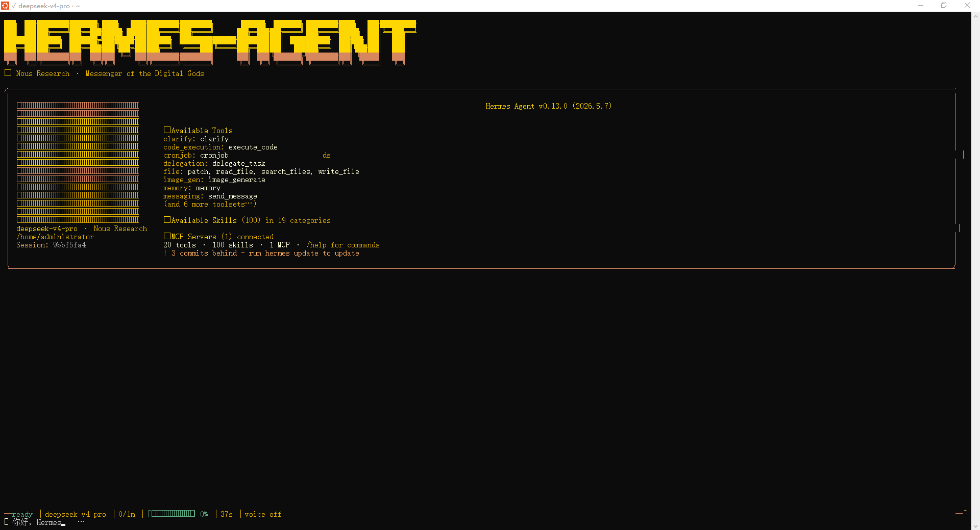Restore down the terminal window

(944, 6)
